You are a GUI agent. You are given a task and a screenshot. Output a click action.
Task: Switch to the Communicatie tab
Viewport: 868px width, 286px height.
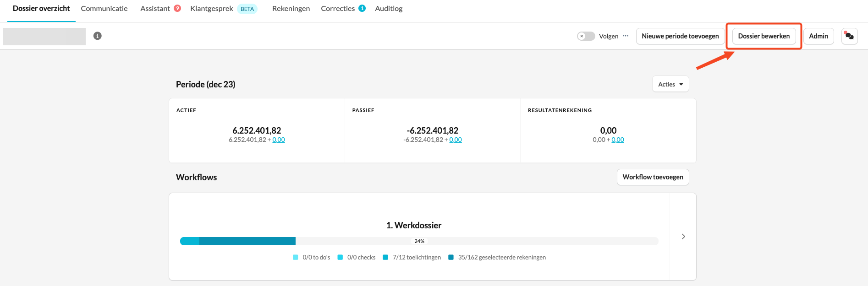pos(104,8)
